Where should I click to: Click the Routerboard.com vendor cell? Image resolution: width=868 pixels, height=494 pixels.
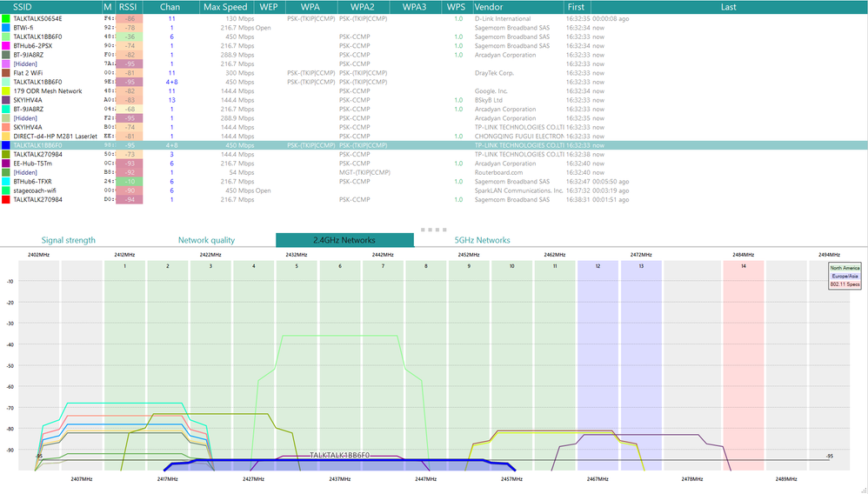[x=498, y=172]
